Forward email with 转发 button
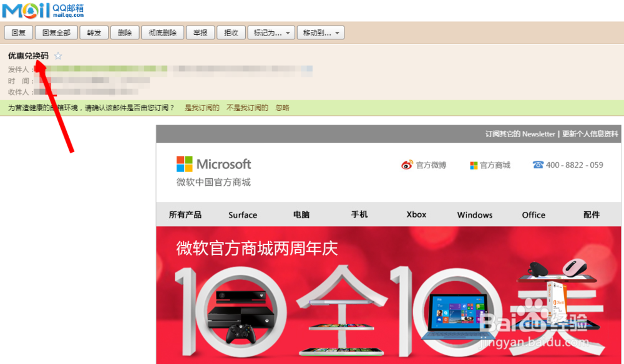The image size is (624, 364). tap(94, 32)
